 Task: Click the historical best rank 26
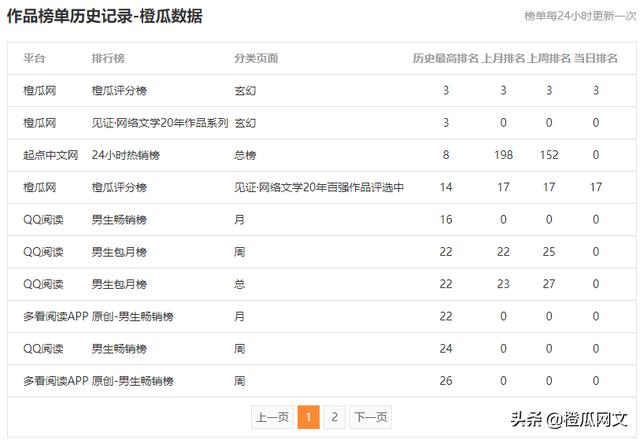(x=446, y=381)
